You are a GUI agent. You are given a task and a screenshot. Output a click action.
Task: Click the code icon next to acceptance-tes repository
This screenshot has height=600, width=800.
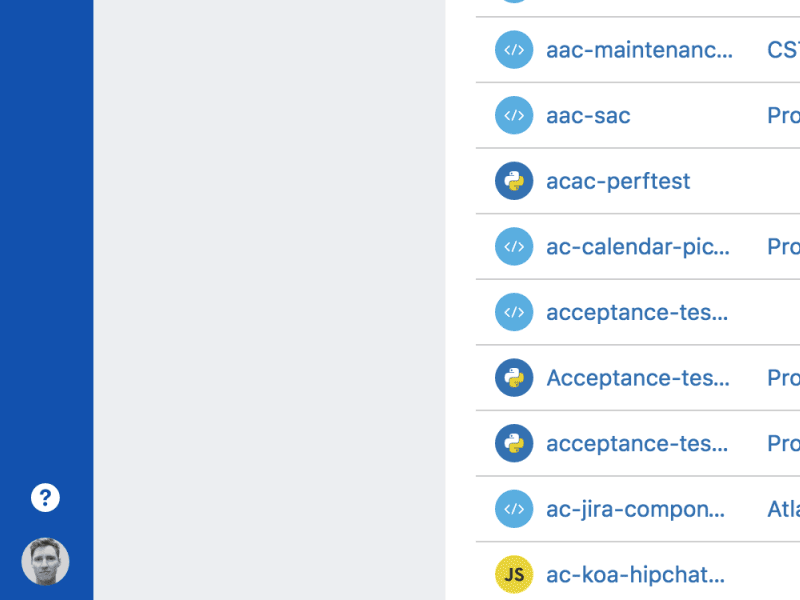pyautogui.click(x=513, y=312)
